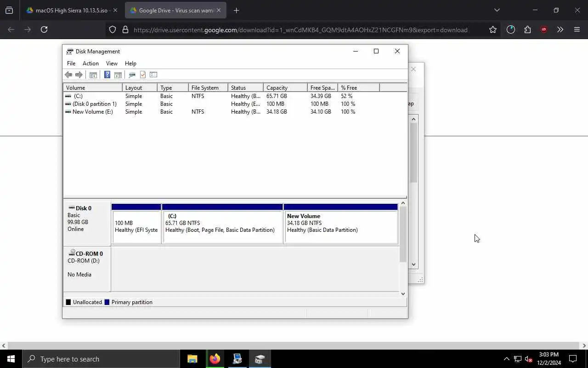Toggle the Show/Hide Action Pane toolbar icon
The height and width of the screenshot is (368, 588).
[118, 75]
